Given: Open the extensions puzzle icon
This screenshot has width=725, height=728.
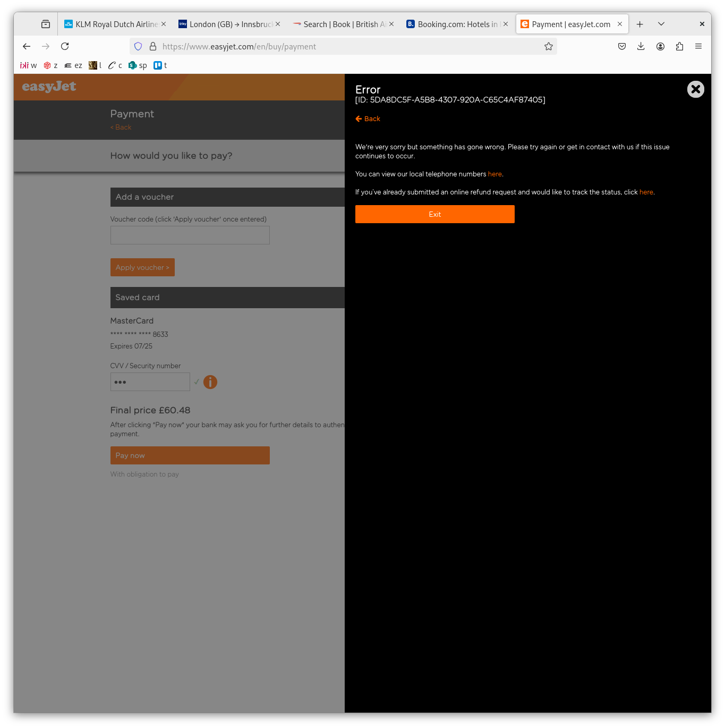Looking at the screenshot, I should (x=679, y=47).
